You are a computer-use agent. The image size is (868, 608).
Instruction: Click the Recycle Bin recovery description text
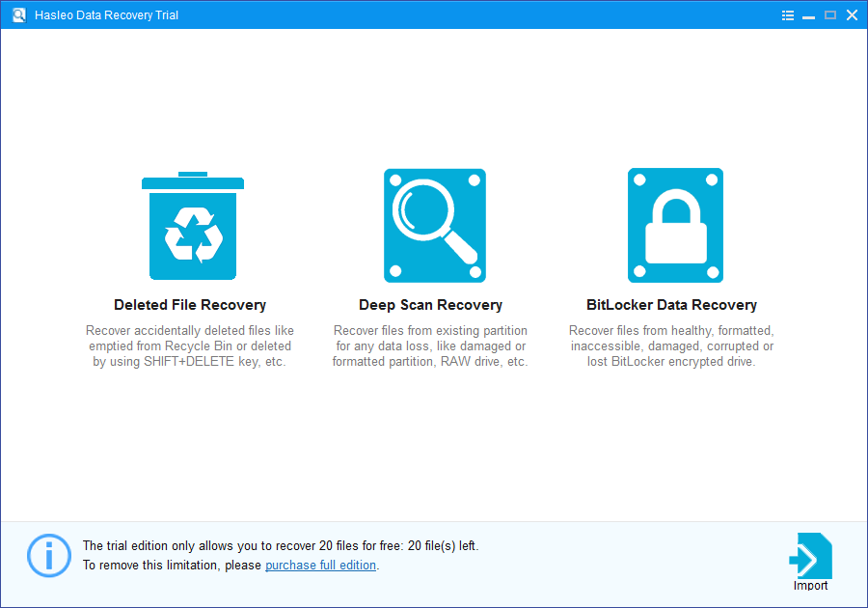tap(190, 345)
